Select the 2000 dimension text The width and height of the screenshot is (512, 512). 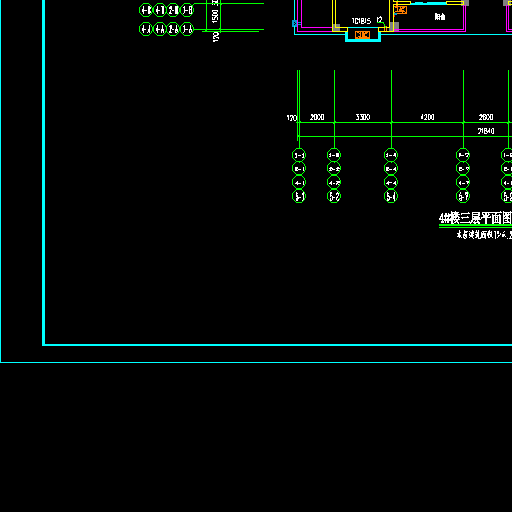(317, 117)
